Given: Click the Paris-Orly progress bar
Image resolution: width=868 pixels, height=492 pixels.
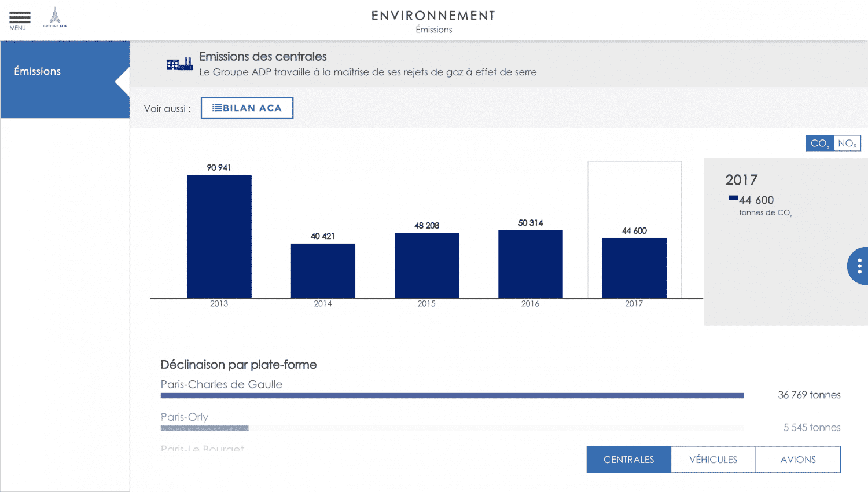Looking at the screenshot, I should pyautogui.click(x=205, y=428).
